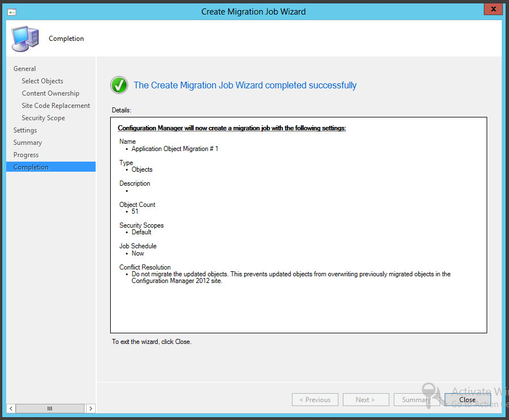This screenshot has width=509, height=420.
Task: Click the Close button to exit wizard
Action: click(x=467, y=399)
